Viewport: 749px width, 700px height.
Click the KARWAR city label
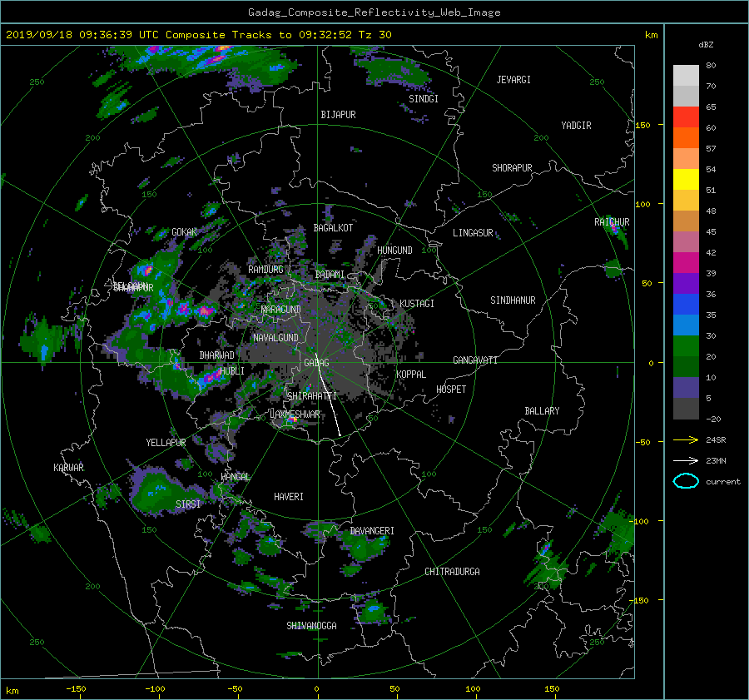68,467
